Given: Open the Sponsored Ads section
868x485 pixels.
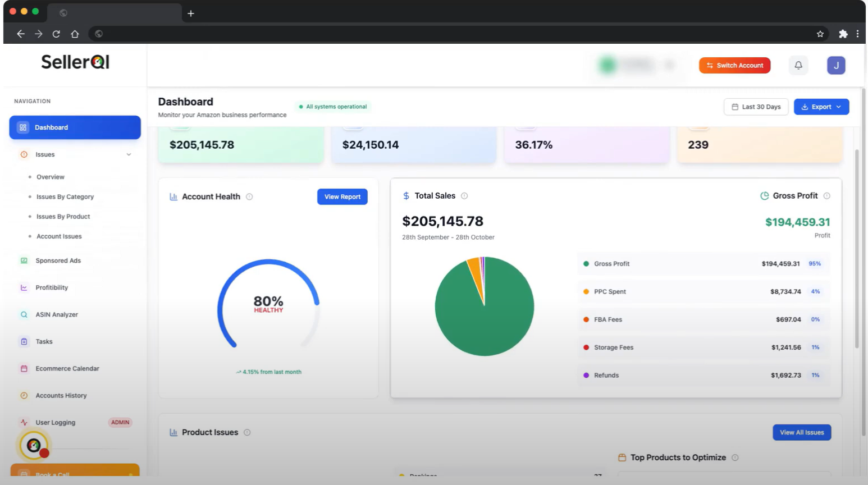Looking at the screenshot, I should (x=58, y=260).
